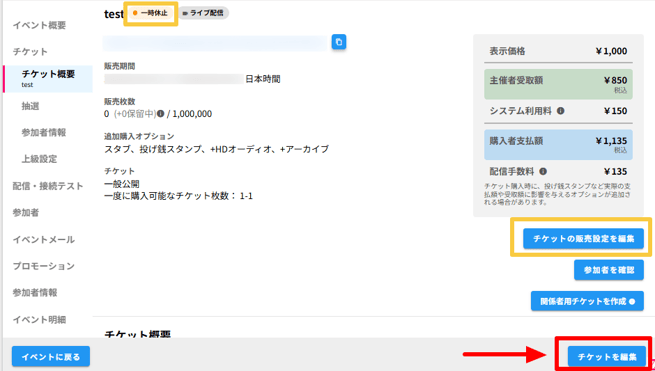Viewport: 655px width, 371px height.
Task: Click the 購入者支払額 ¥1,135 row
Action: tap(558, 145)
